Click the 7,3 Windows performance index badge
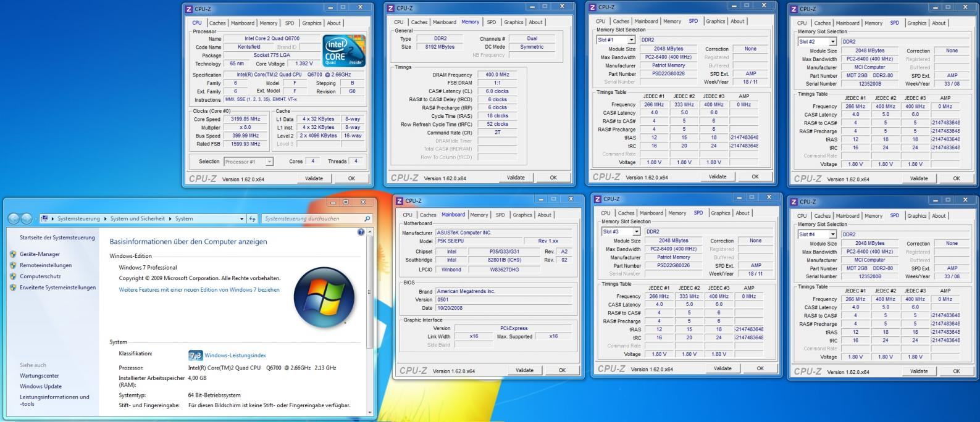This screenshot has width=980, height=422. (x=195, y=355)
